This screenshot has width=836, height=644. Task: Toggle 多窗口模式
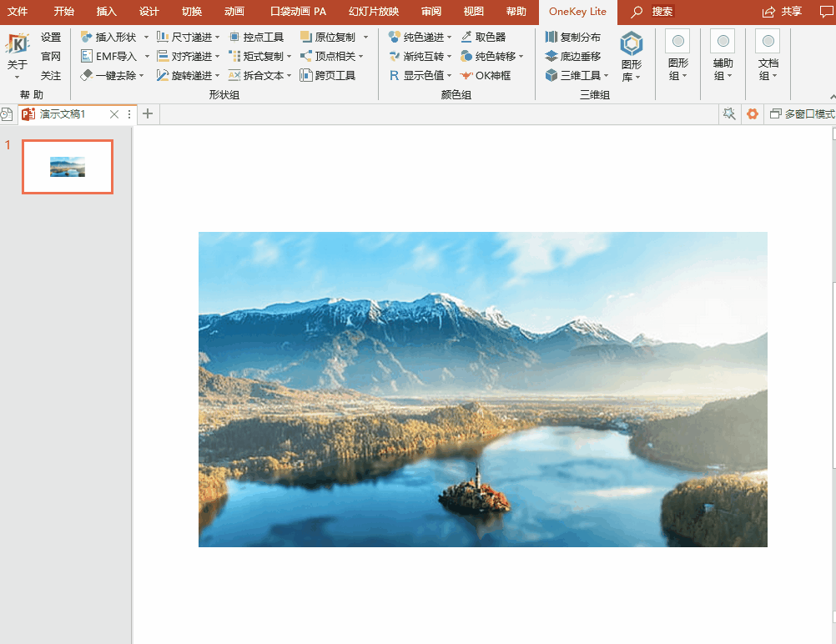click(x=803, y=113)
